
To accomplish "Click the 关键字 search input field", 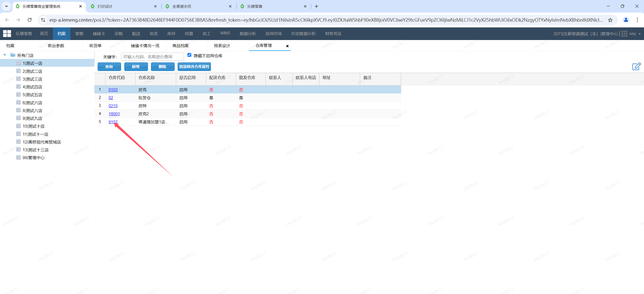I will click(x=152, y=57).
